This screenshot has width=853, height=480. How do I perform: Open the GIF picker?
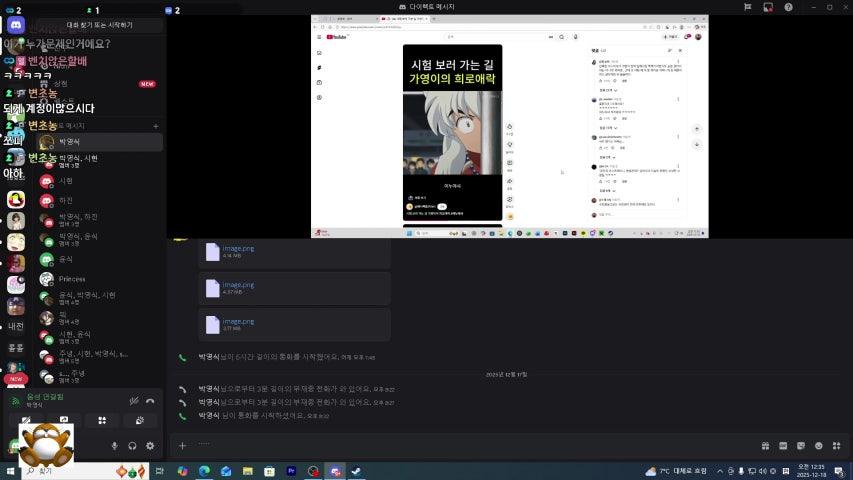coord(783,446)
